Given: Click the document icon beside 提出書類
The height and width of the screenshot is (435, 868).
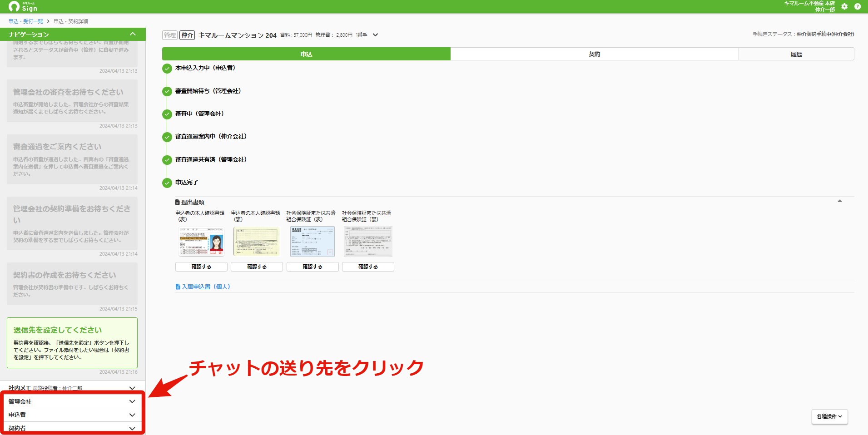Looking at the screenshot, I should pyautogui.click(x=178, y=203).
